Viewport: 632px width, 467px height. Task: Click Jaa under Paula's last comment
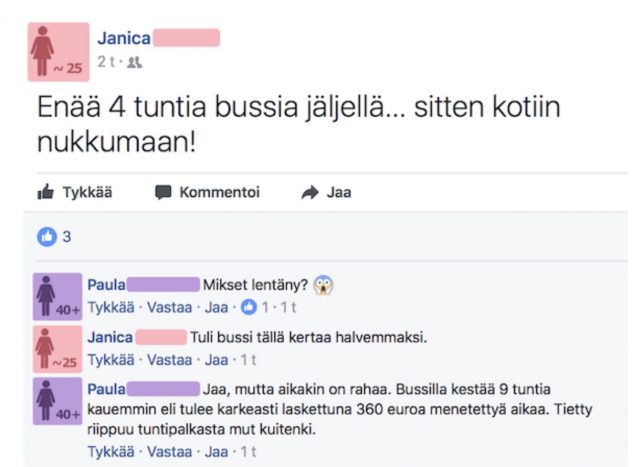pyautogui.click(x=216, y=452)
